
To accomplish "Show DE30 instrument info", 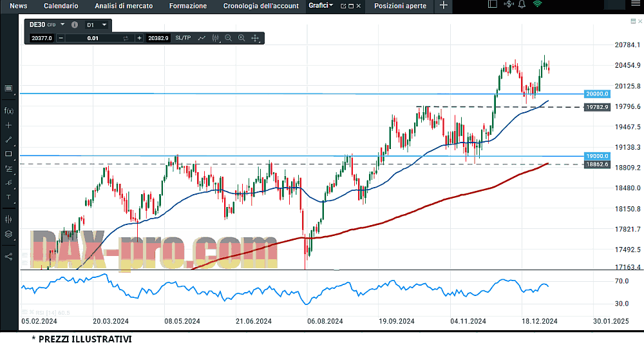I will [x=74, y=25].
